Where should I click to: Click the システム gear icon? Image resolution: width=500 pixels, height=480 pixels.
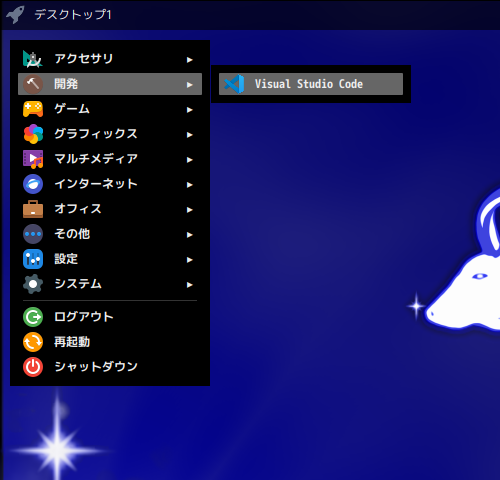tap(33, 284)
